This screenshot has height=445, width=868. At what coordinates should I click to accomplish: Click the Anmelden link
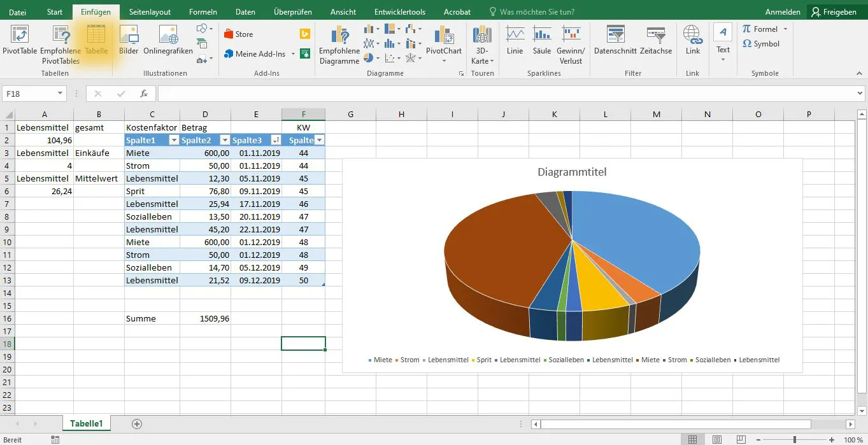click(782, 11)
